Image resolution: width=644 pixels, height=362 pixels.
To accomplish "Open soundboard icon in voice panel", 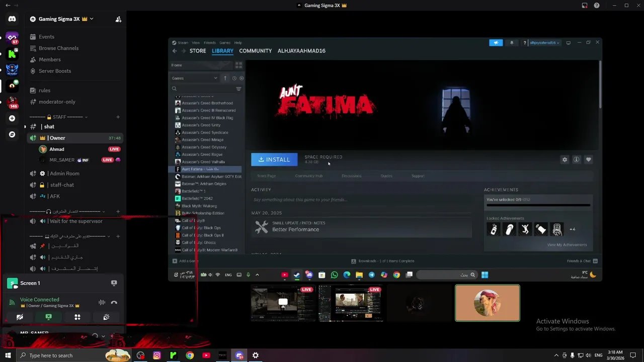I will (106, 317).
